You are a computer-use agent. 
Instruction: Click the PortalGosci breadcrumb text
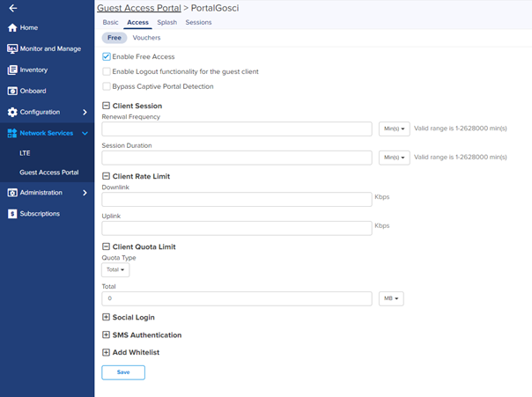(x=215, y=8)
